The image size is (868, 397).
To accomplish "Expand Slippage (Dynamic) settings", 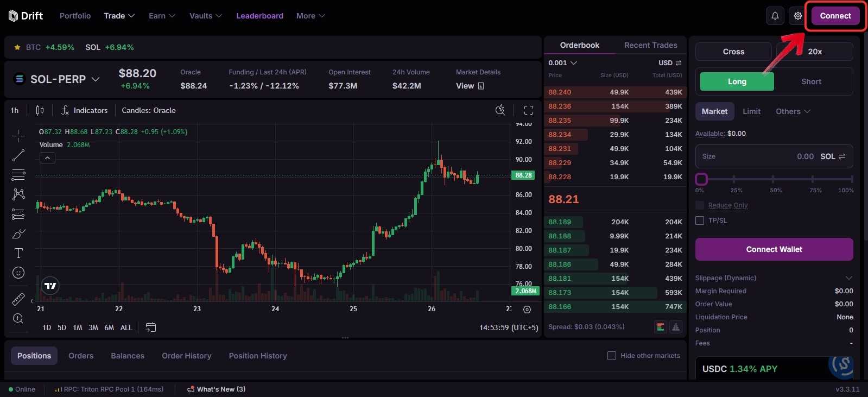I will pos(774,278).
